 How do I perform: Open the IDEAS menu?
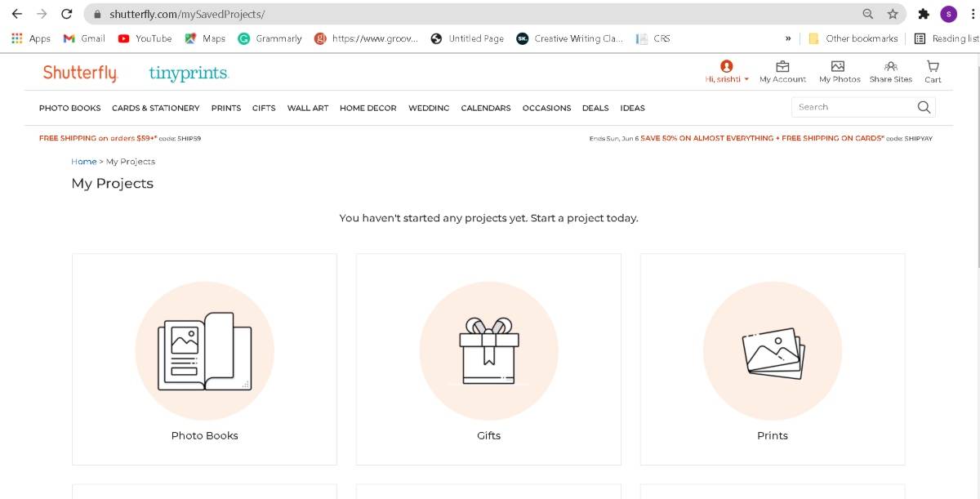[632, 108]
